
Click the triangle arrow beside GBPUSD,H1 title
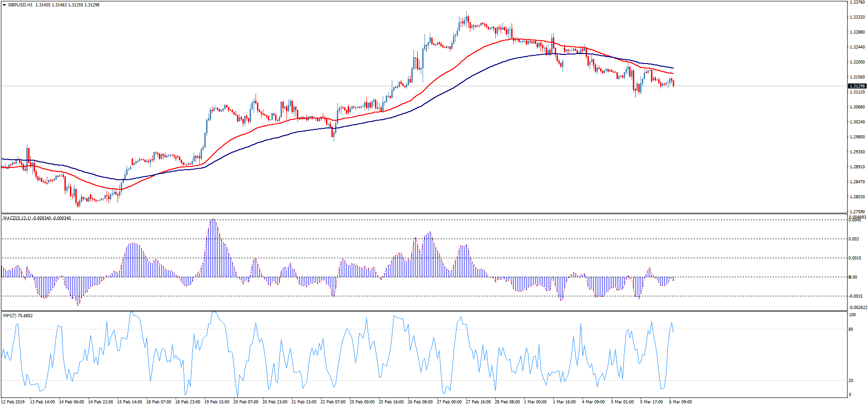[x=4, y=5]
